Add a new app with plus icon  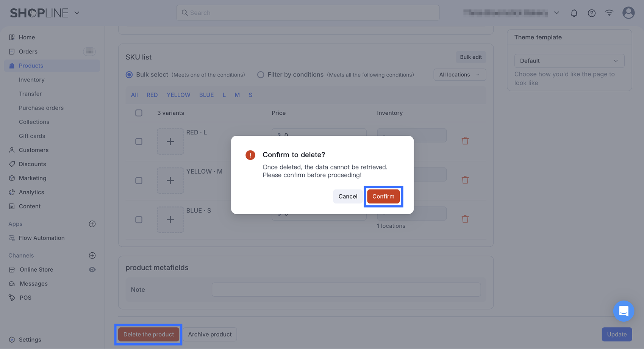[x=92, y=224]
